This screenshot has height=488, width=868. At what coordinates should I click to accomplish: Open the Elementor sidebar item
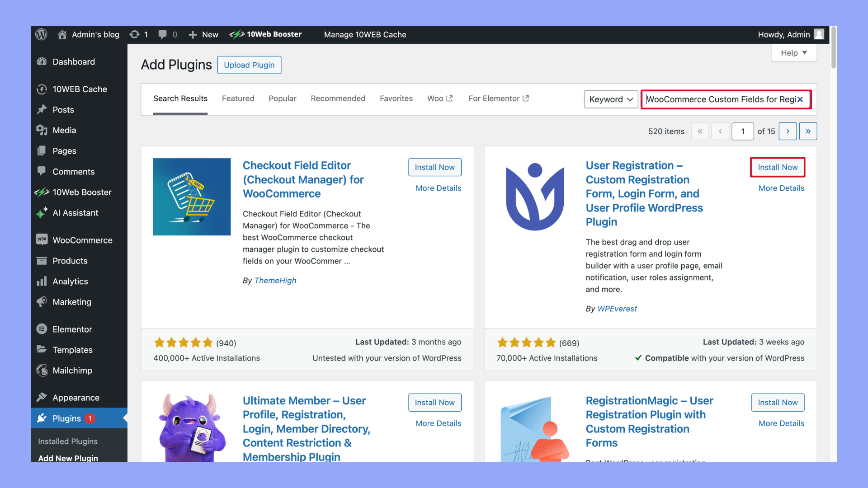click(72, 329)
